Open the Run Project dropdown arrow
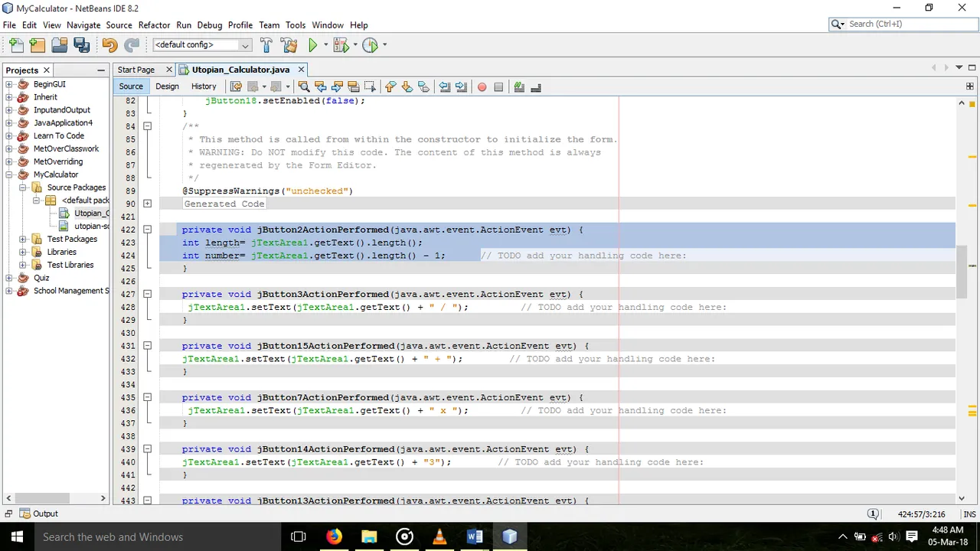The height and width of the screenshot is (551, 980). click(325, 45)
